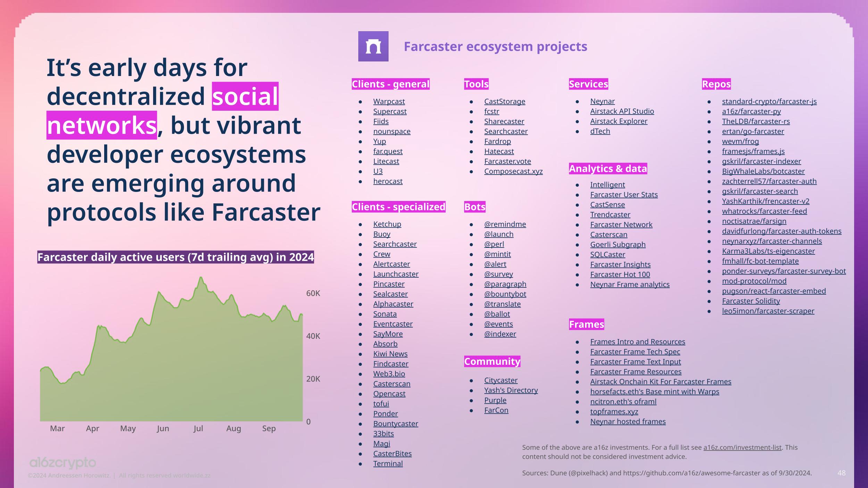Click the Farcaster arch logo icon
868x488 pixels.
[373, 47]
